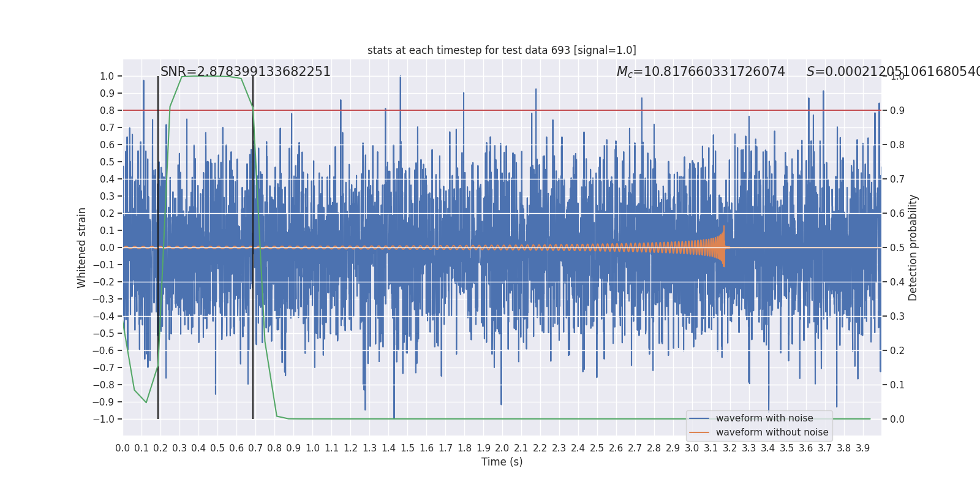Click the 1.5 tick label on the time axis
This screenshot has width=980, height=490.
(407, 448)
